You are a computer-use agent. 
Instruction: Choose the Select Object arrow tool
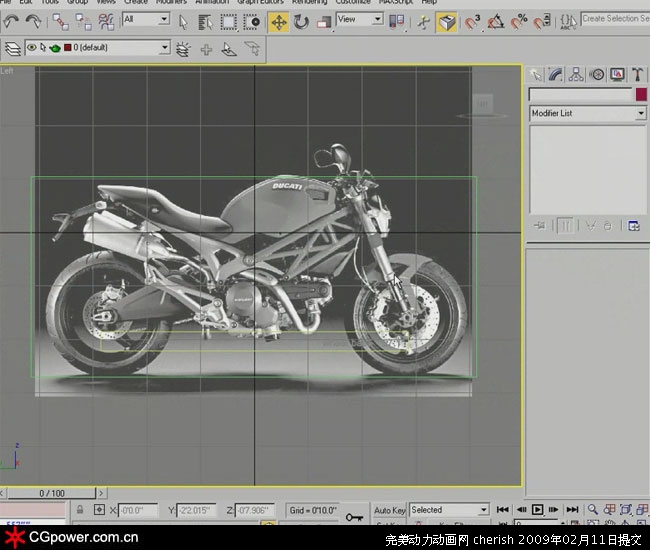pyautogui.click(x=183, y=22)
